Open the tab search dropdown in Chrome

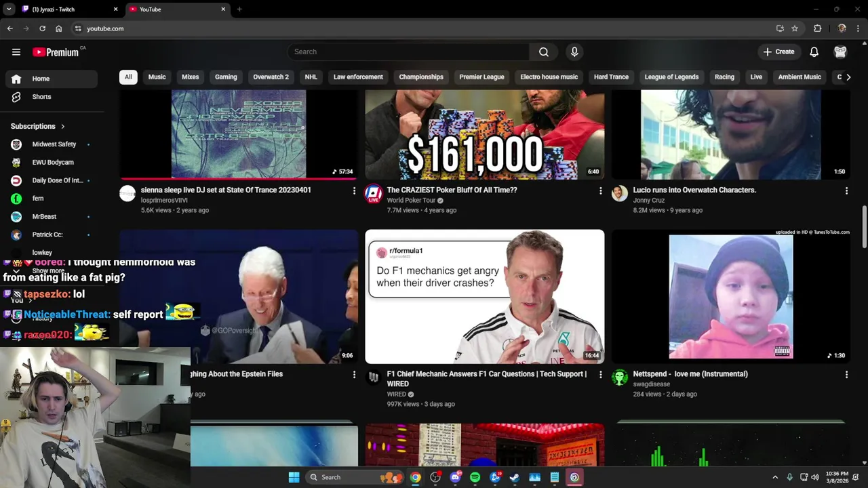9,9
